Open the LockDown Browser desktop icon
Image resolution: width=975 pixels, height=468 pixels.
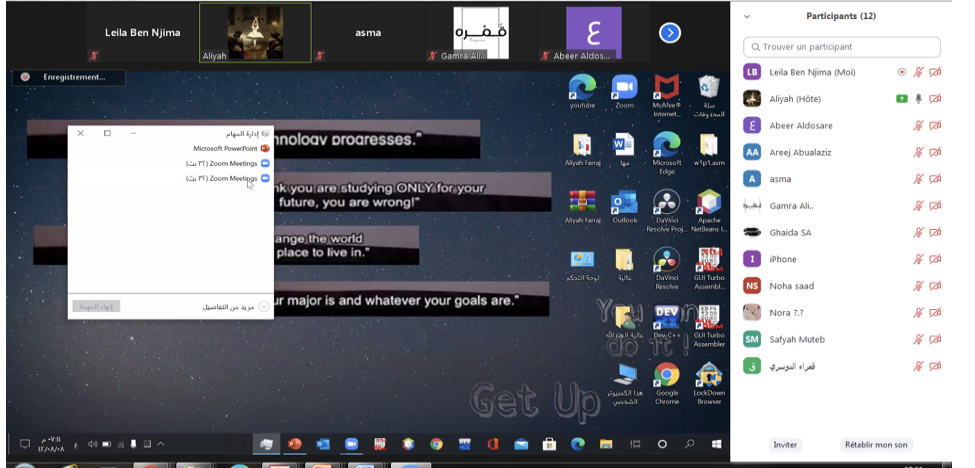click(709, 376)
